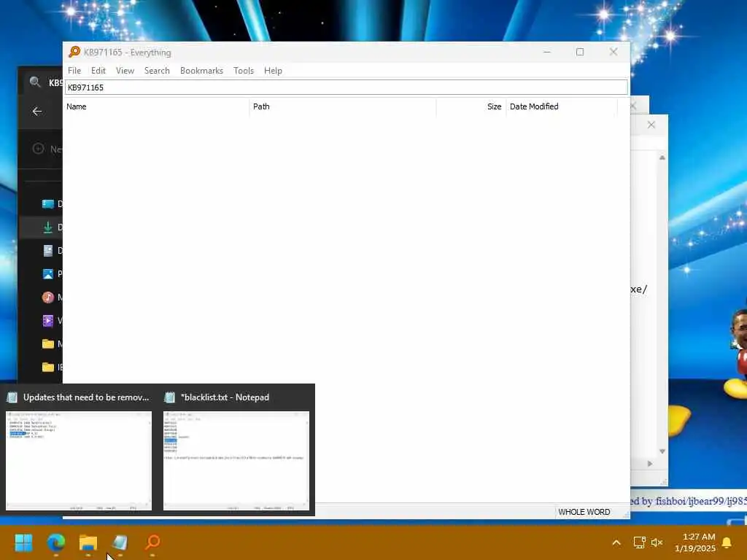Open the View menu in Everything

(125, 71)
